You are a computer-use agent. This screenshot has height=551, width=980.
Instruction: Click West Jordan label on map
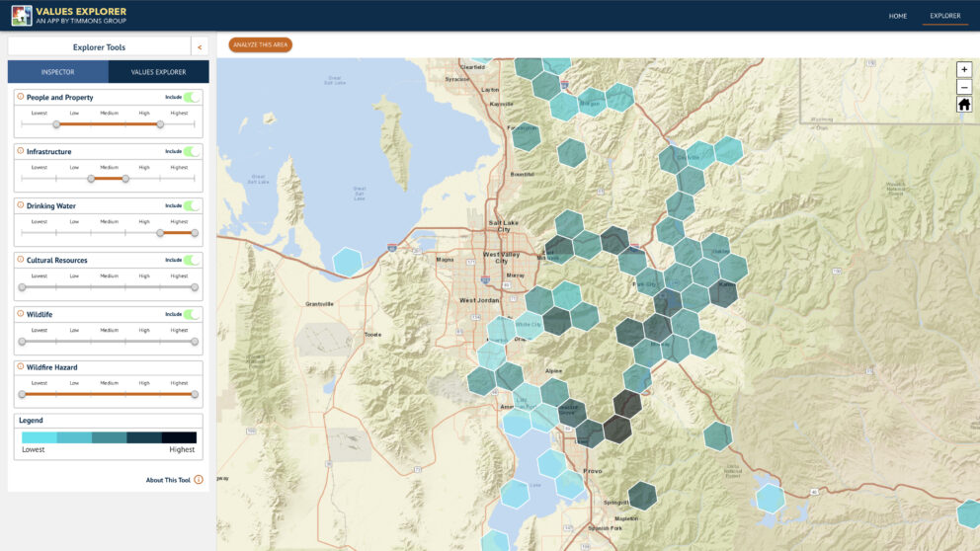[x=479, y=300]
